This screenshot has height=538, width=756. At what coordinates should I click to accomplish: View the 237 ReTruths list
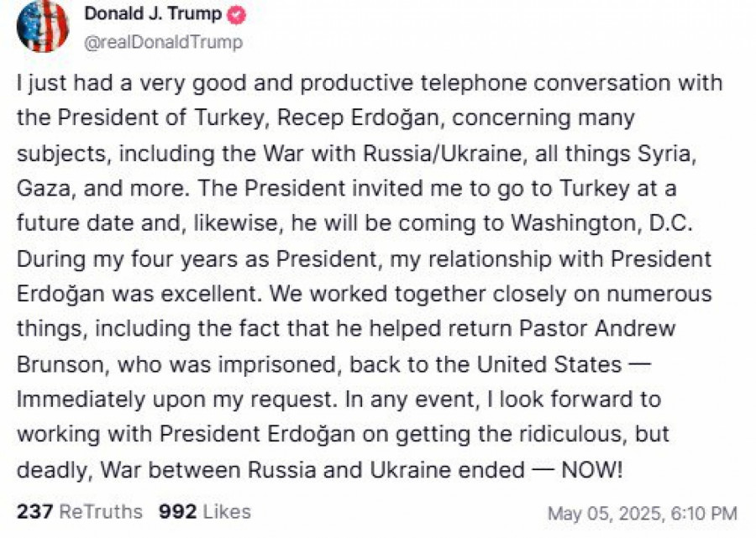[79, 511]
